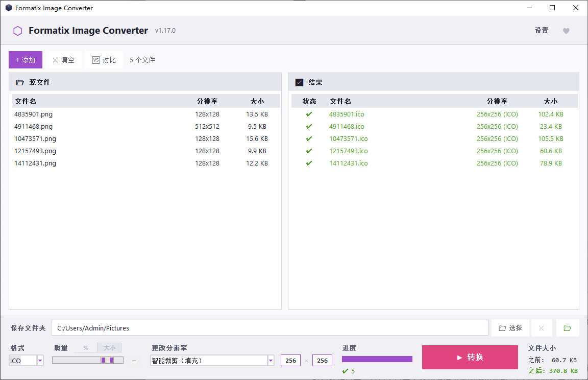
Task: Click the source files folder icon
Action: tap(20, 83)
